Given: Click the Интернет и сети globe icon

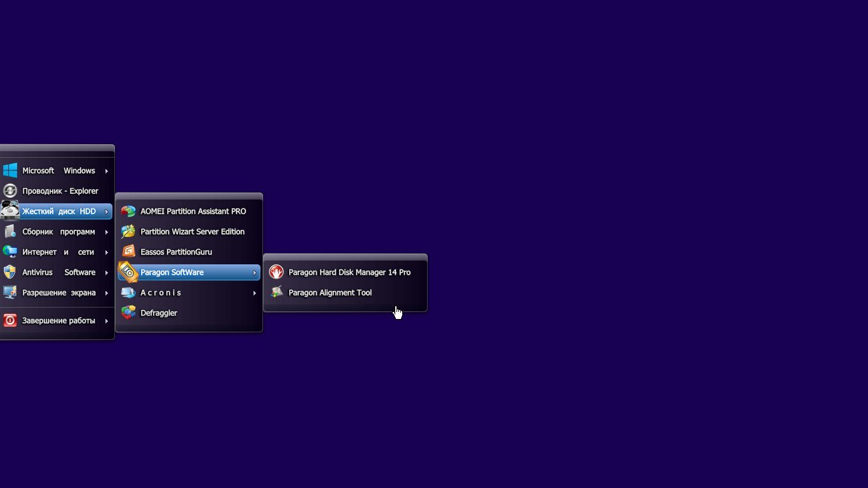Looking at the screenshot, I should tap(10, 252).
